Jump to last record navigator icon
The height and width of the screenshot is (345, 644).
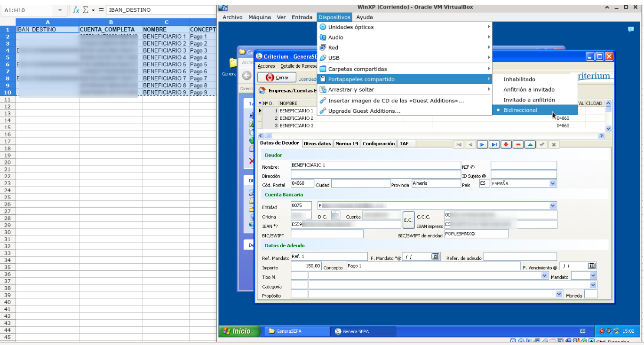pos(494,144)
